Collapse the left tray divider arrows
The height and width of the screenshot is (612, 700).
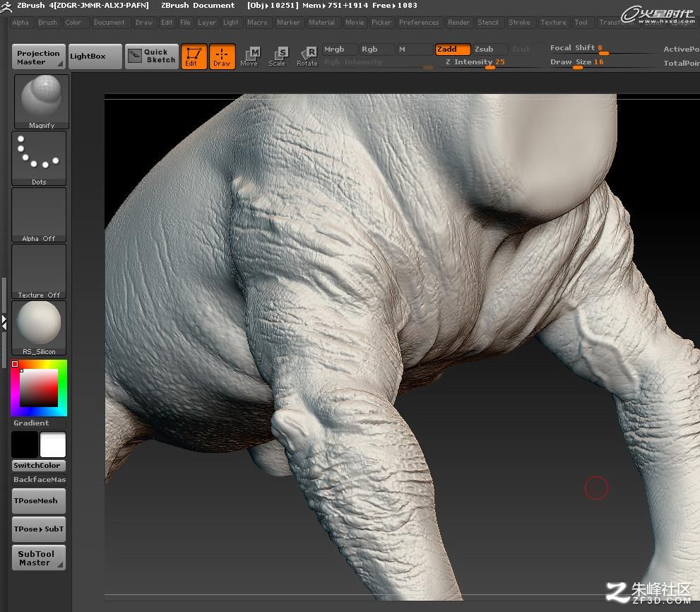4,322
